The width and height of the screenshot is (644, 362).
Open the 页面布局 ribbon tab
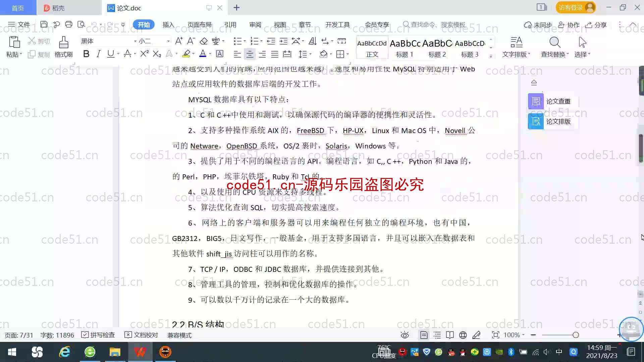click(199, 24)
